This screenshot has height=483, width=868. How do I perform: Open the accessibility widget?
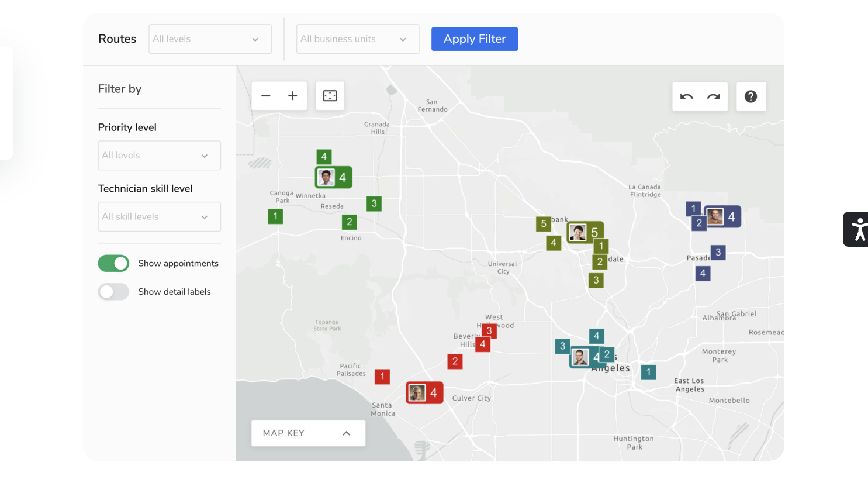pyautogui.click(x=857, y=229)
